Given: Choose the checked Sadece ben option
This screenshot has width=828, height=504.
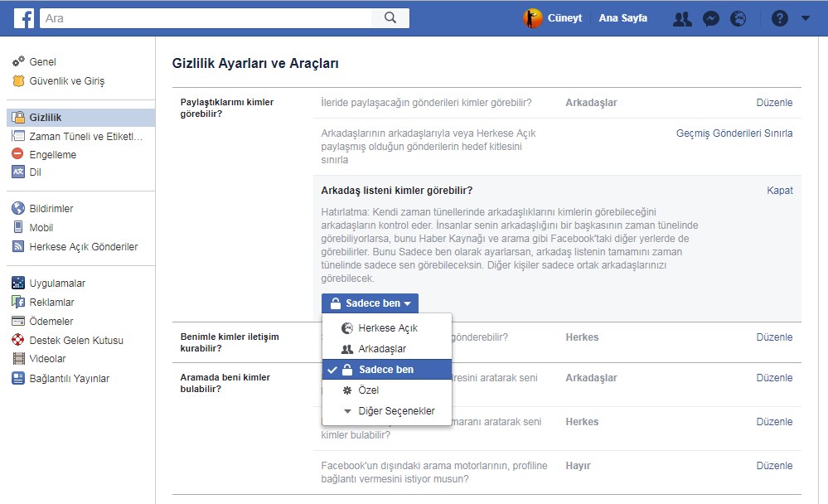Looking at the screenshot, I should (x=385, y=370).
